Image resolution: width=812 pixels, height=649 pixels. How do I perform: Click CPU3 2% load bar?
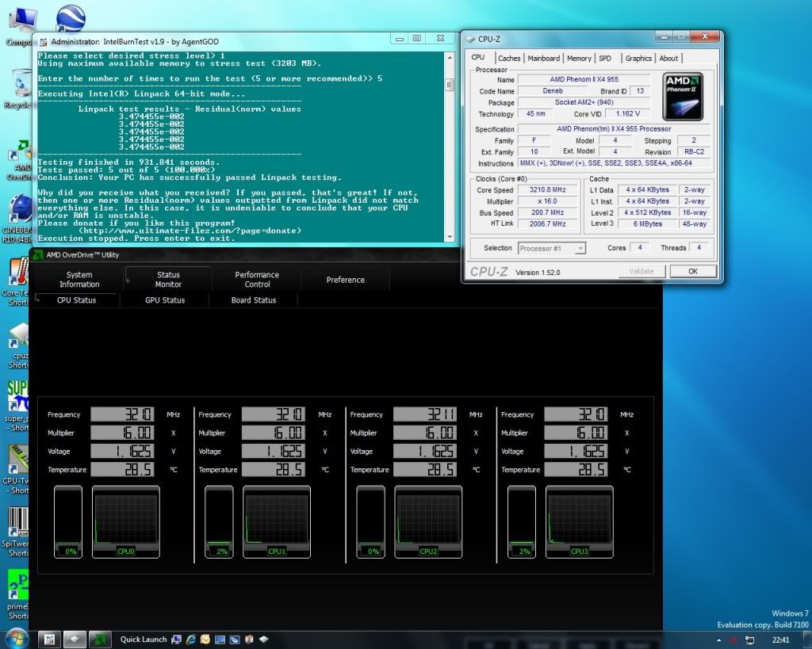[522, 521]
